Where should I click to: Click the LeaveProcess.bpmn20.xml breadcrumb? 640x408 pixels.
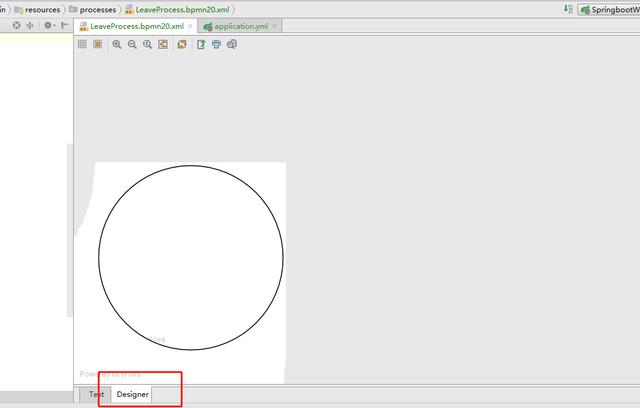(177, 9)
